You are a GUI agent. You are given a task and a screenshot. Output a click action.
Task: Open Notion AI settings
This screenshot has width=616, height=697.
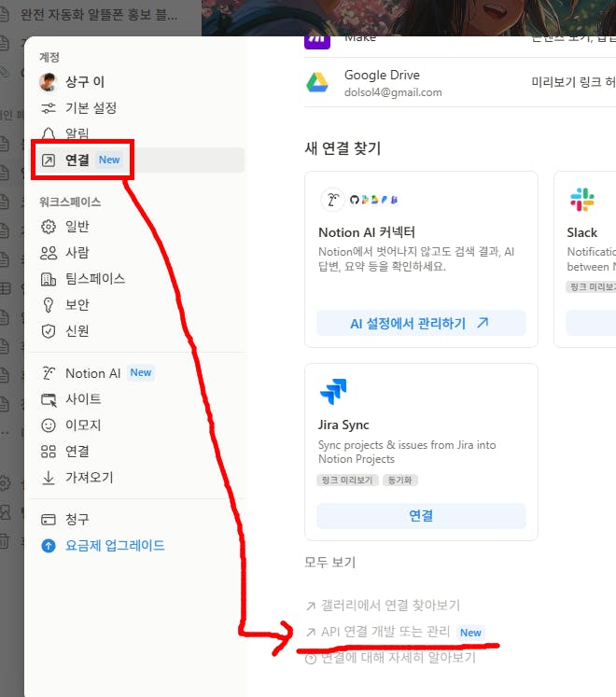point(138,373)
